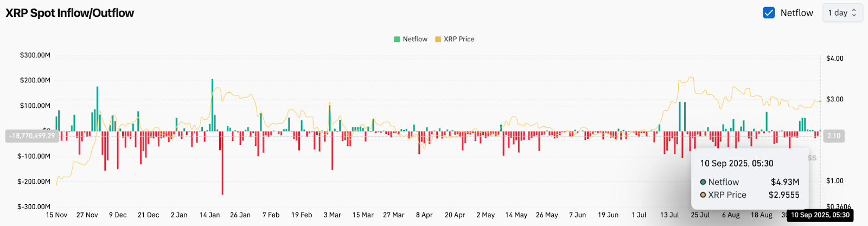Click the green Netflow legend swatch
This screenshot has height=226, width=868.
(x=397, y=39)
